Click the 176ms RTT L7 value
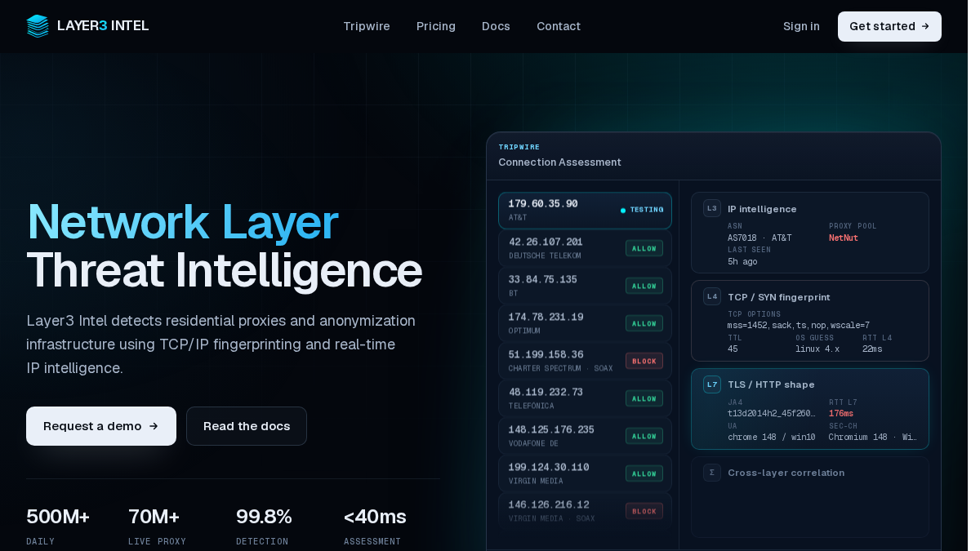 [841, 414]
